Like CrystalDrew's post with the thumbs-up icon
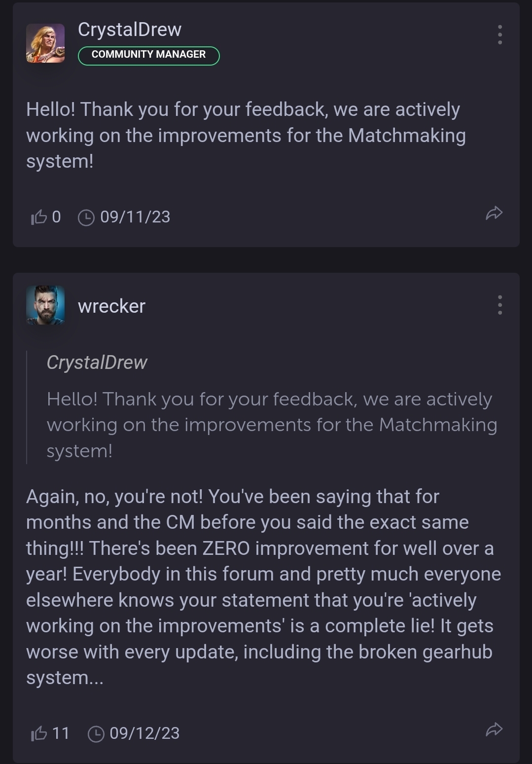532x764 pixels. (x=38, y=217)
